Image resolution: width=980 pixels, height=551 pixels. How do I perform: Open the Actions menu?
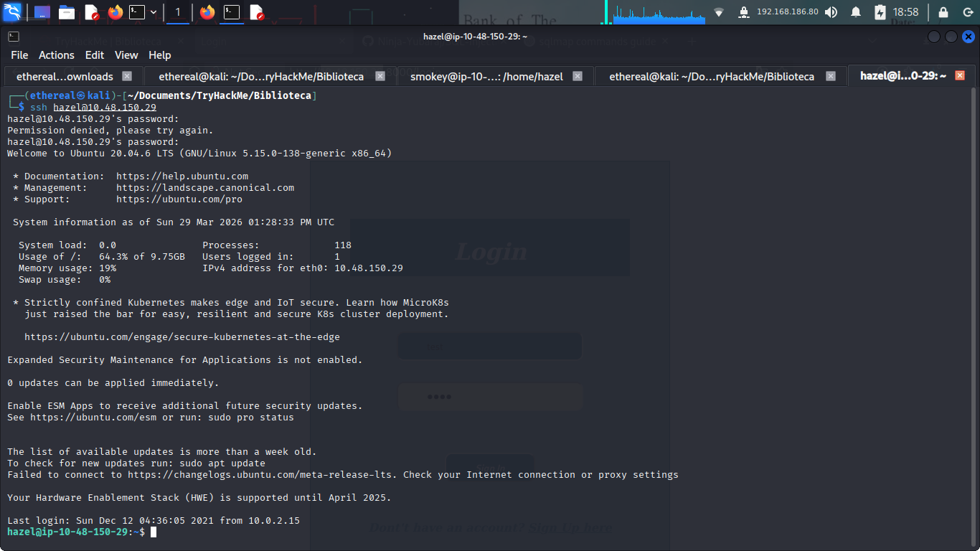click(56, 55)
